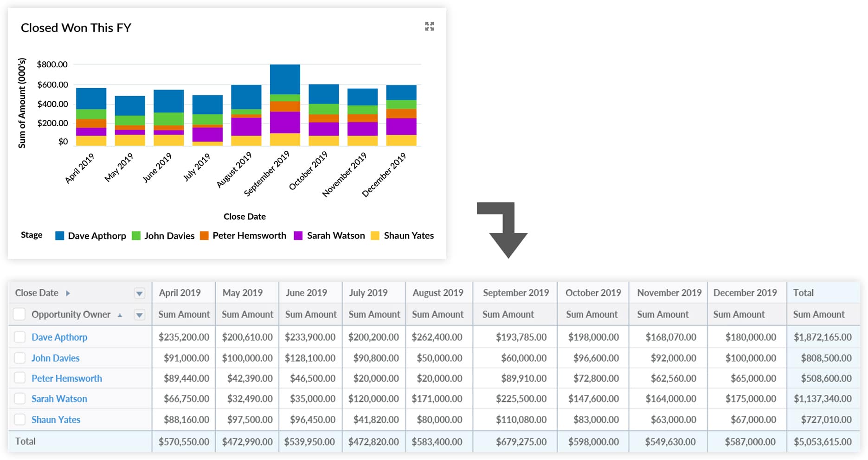The height and width of the screenshot is (460, 868).
Task: Toggle checkbox for Shaun Yates row
Action: pos(19,420)
